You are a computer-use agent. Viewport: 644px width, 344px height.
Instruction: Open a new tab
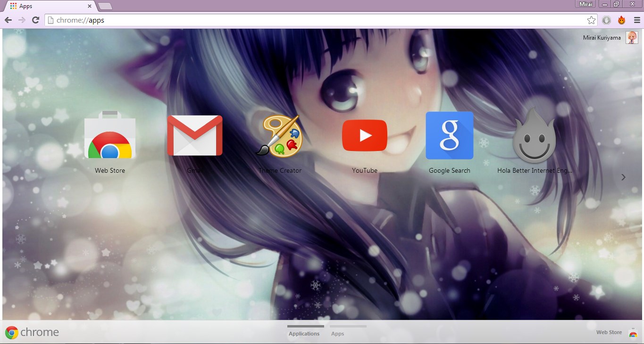coord(105,6)
